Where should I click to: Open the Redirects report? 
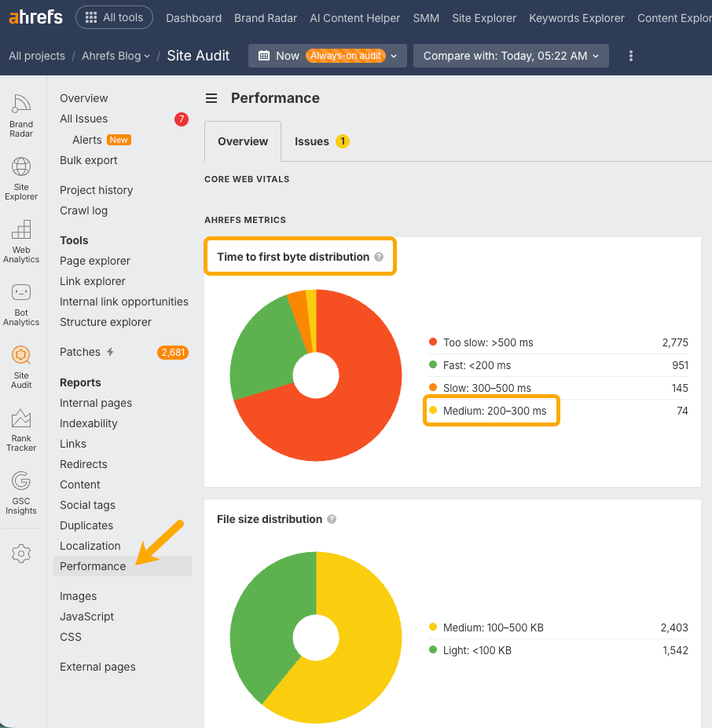click(83, 464)
